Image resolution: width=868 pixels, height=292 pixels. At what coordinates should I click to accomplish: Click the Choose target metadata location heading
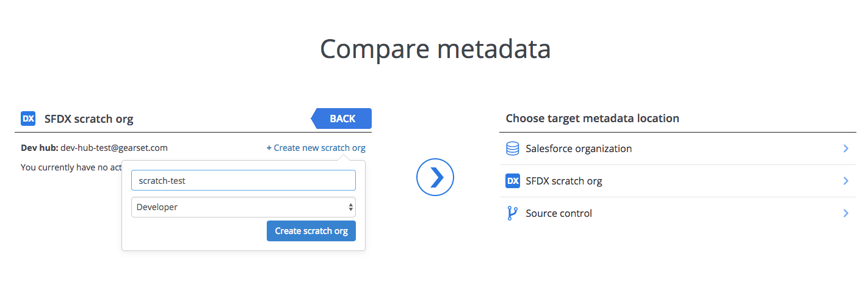(592, 119)
